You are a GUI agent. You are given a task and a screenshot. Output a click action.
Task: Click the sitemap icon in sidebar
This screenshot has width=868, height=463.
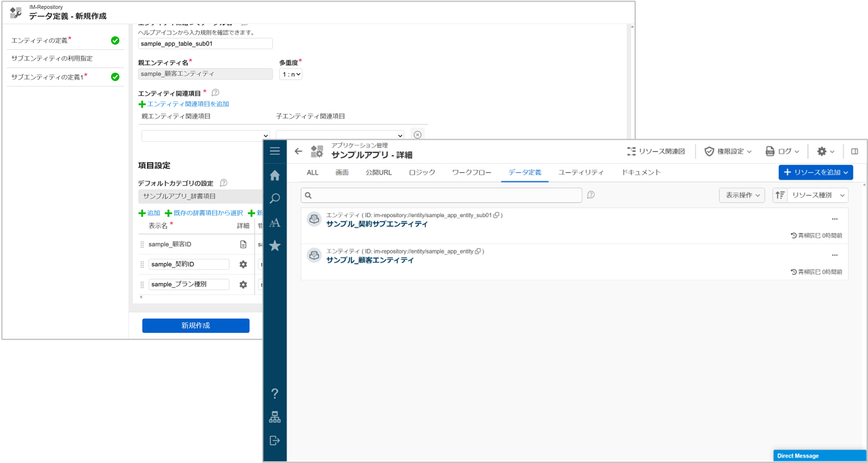(275, 417)
